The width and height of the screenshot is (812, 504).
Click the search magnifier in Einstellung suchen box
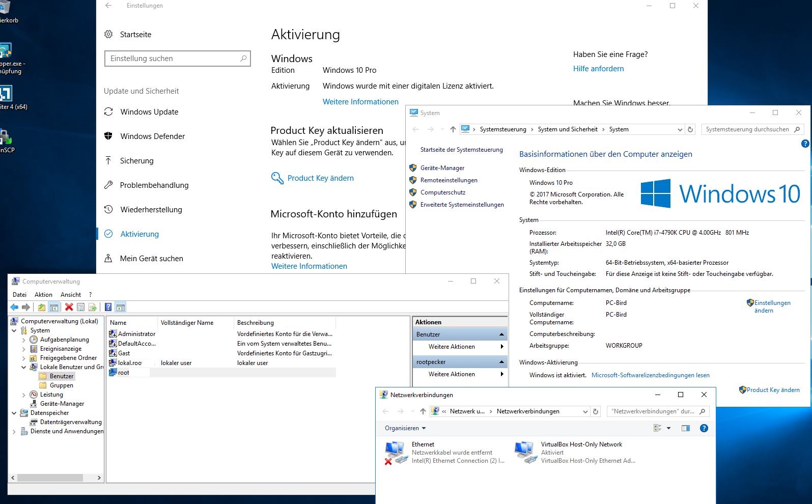click(243, 59)
